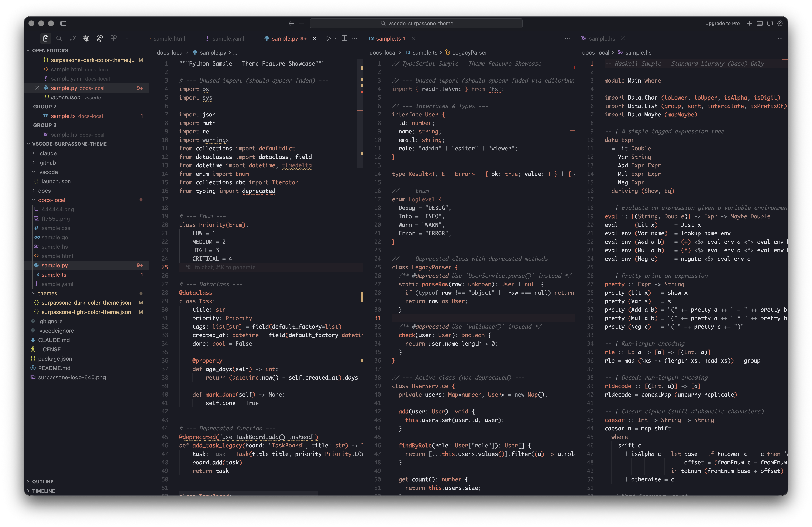
Task: Switch to the sample.yaml tab
Action: coord(228,39)
